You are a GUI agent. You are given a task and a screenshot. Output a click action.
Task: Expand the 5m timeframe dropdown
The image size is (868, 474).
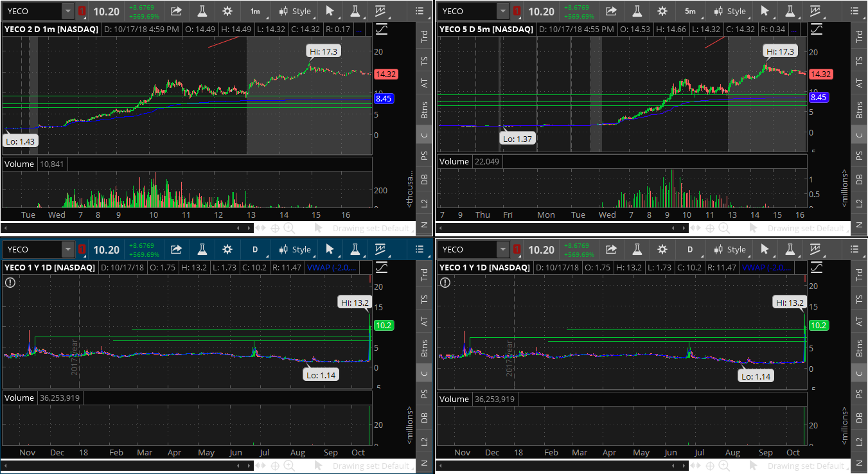(690, 11)
